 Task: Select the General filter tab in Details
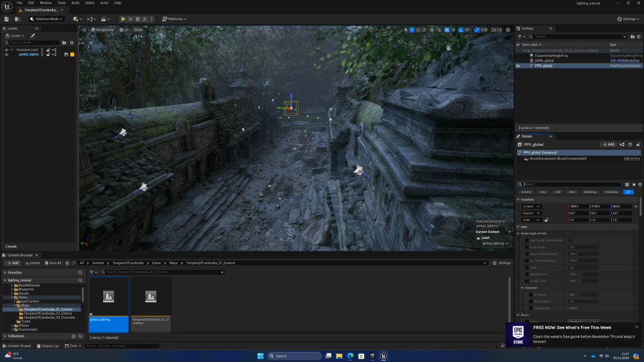coord(526,192)
